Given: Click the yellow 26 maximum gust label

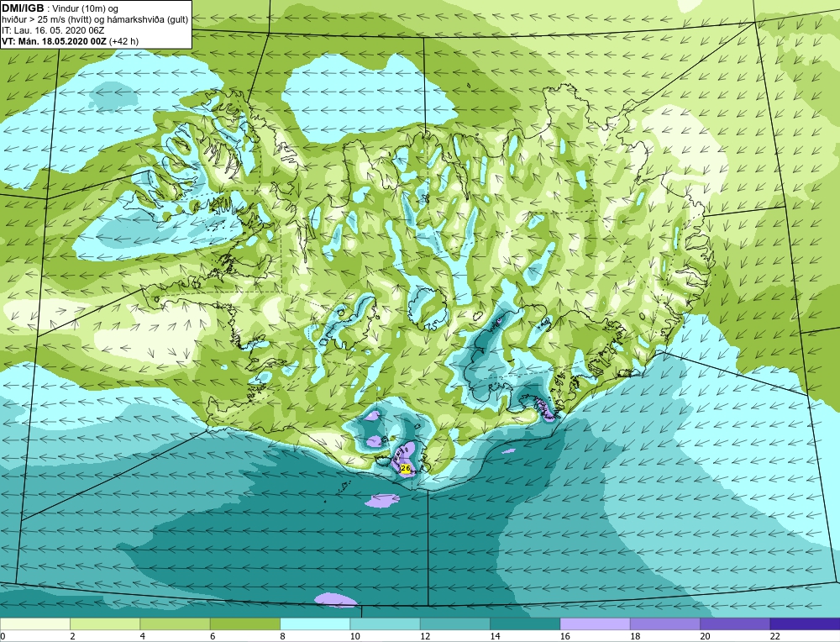Looking at the screenshot, I should 406,468.
